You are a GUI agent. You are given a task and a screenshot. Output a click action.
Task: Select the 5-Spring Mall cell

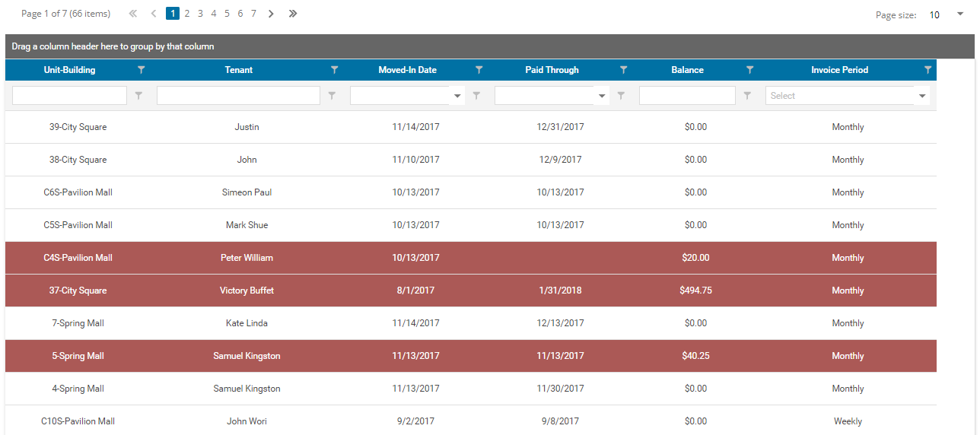coord(78,356)
